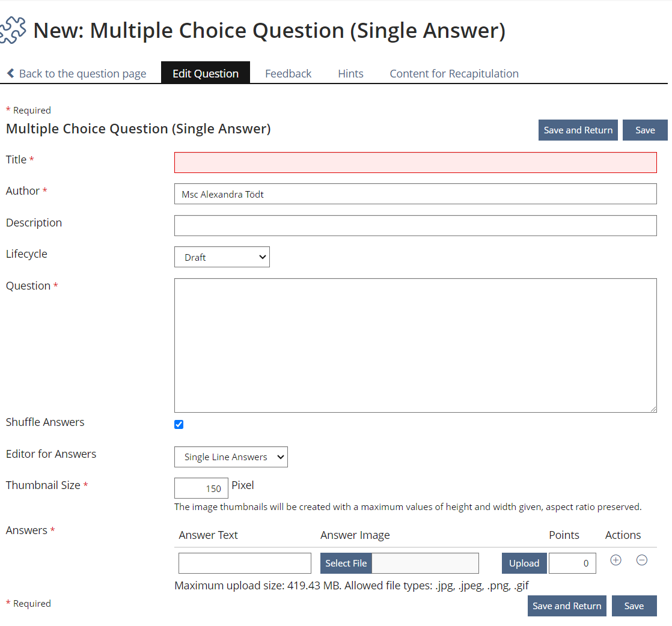Click the puzzle piece application logo
The width and height of the screenshot is (672, 626).
(14, 29)
